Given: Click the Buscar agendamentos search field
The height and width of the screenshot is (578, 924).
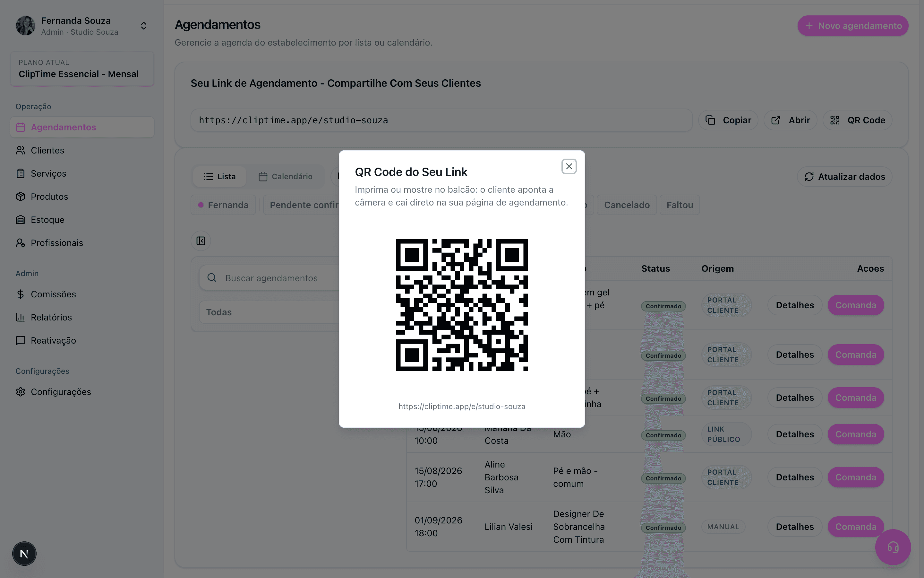Looking at the screenshot, I should 269,278.
